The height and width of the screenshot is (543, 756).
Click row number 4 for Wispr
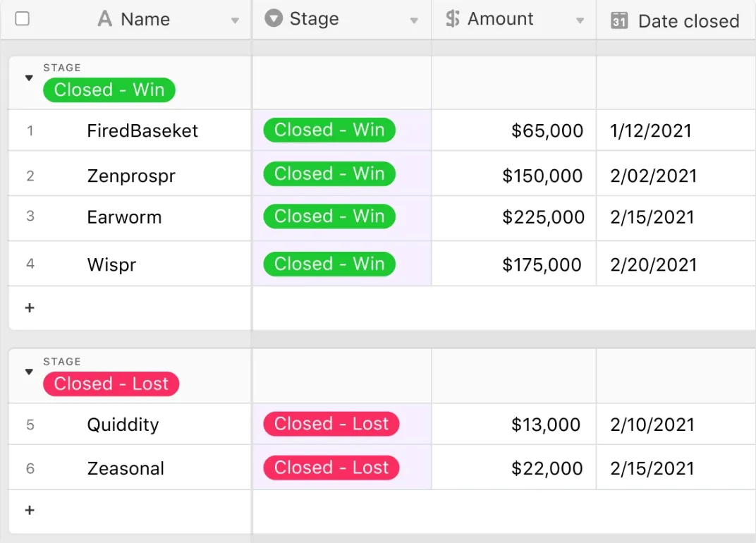(x=30, y=263)
